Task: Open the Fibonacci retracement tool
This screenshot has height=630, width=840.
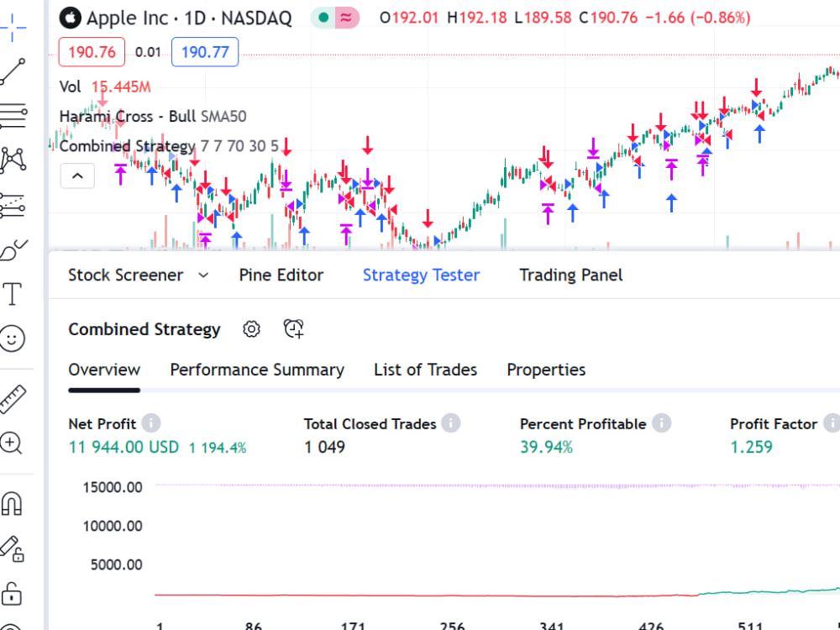Action: pyautogui.click(x=13, y=116)
